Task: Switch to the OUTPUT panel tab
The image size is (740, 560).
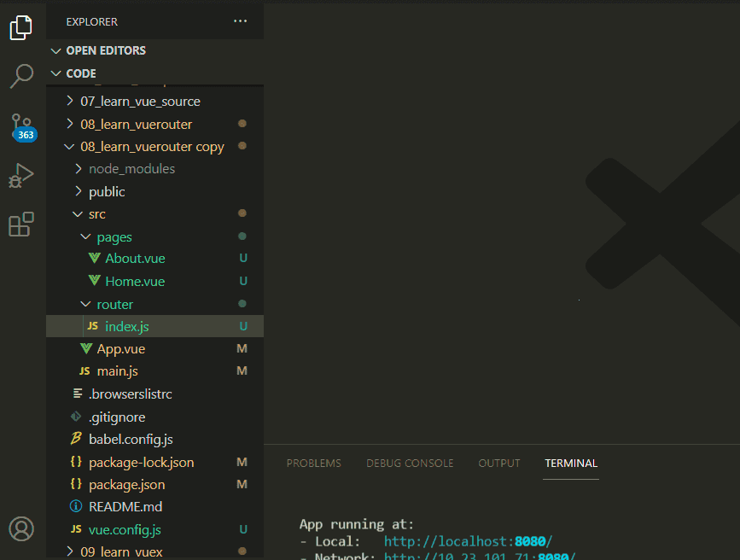Action: click(498, 464)
